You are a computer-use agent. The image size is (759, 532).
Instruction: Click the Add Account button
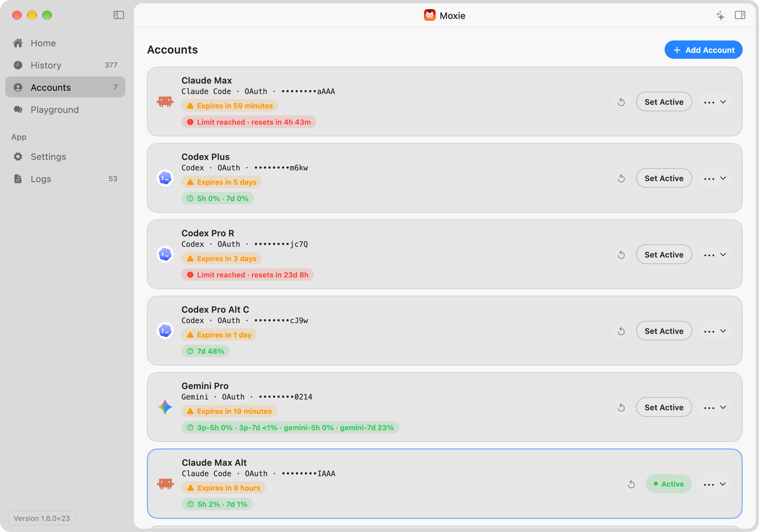704,50
